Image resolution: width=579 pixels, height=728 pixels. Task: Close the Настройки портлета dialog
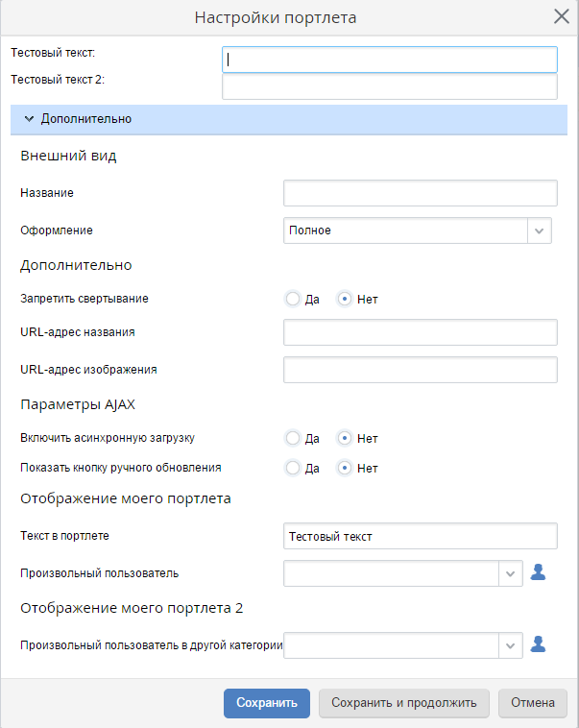(x=562, y=16)
